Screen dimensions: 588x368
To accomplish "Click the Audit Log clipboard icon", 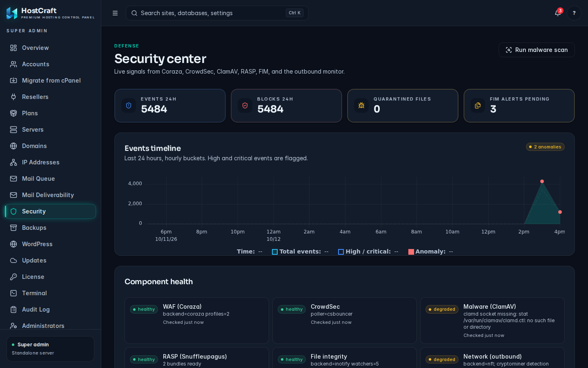I will pyautogui.click(x=13, y=310).
